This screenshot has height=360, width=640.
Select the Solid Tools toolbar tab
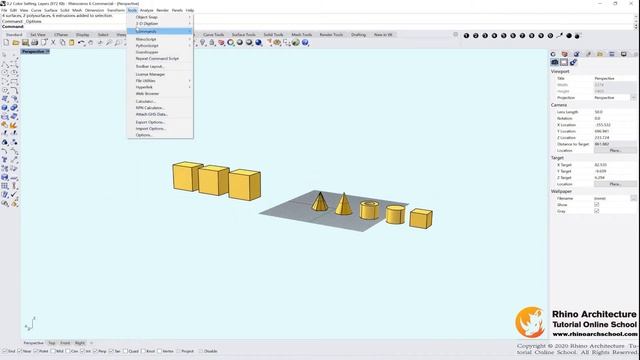tap(273, 35)
